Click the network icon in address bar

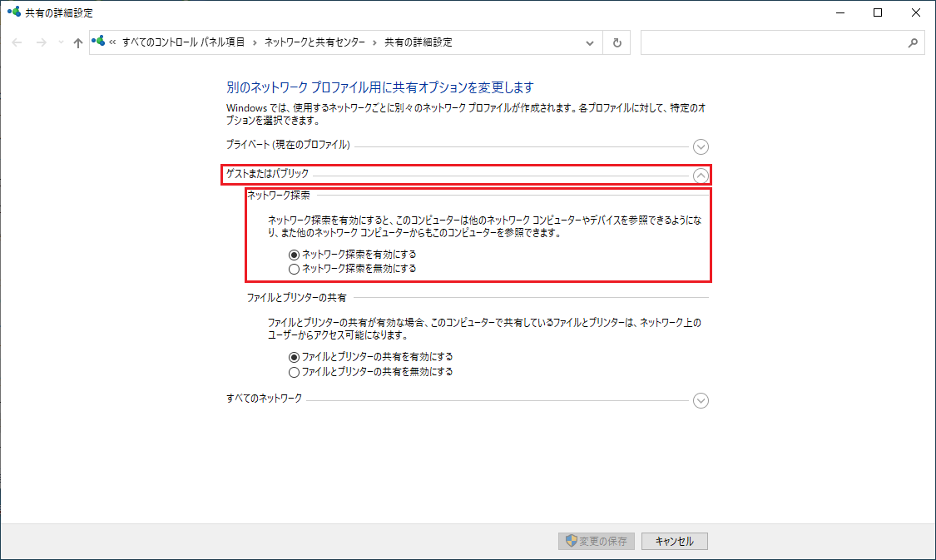[x=99, y=42]
